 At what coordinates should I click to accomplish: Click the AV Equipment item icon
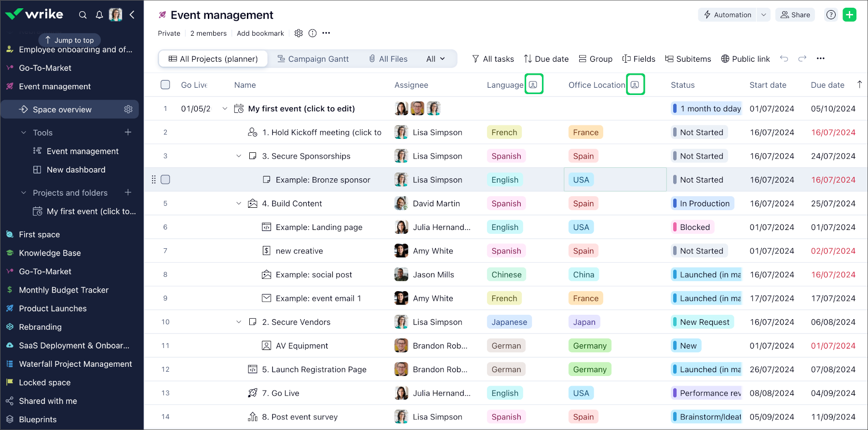(266, 346)
